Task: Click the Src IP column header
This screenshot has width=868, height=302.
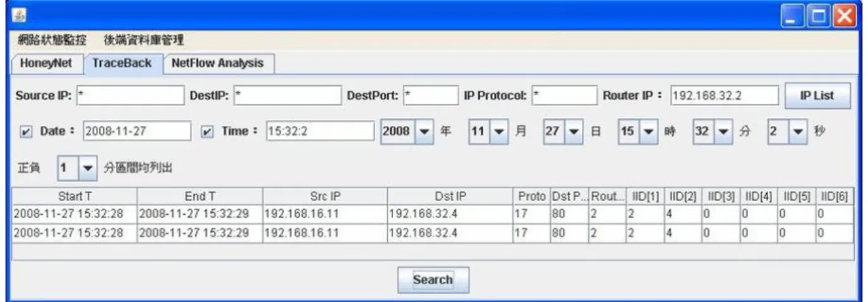Action: (325, 196)
